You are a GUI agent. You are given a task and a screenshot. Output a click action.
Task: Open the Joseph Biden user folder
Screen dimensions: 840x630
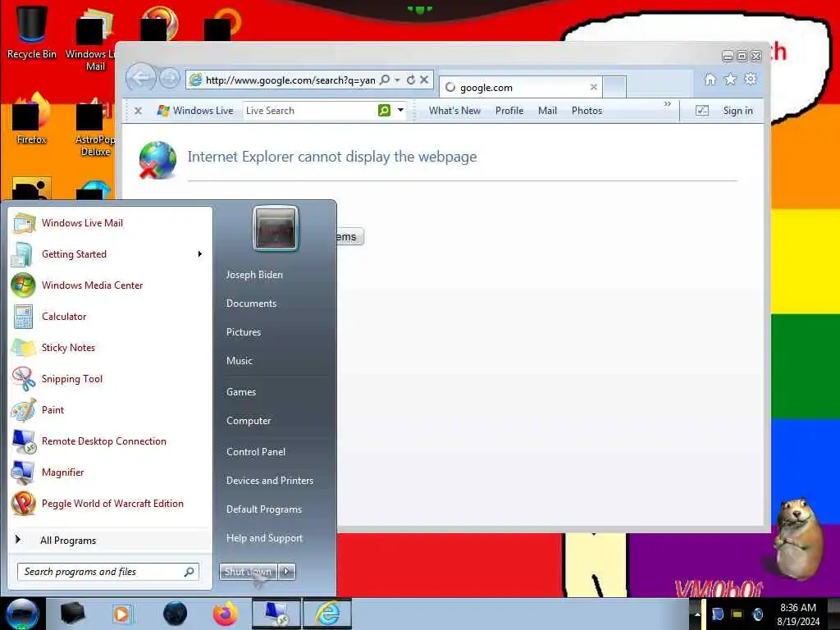(x=254, y=274)
